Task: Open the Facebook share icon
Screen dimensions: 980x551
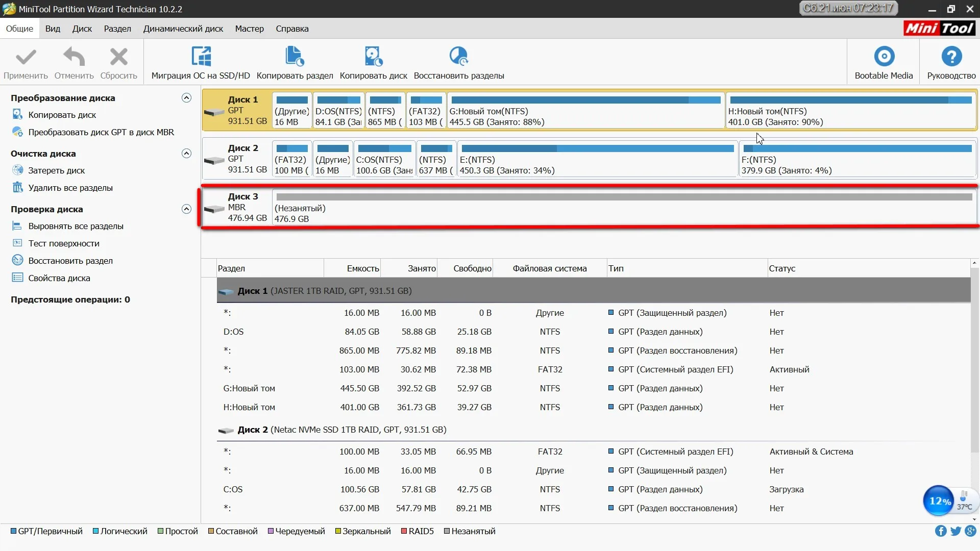Action: pyautogui.click(x=940, y=531)
